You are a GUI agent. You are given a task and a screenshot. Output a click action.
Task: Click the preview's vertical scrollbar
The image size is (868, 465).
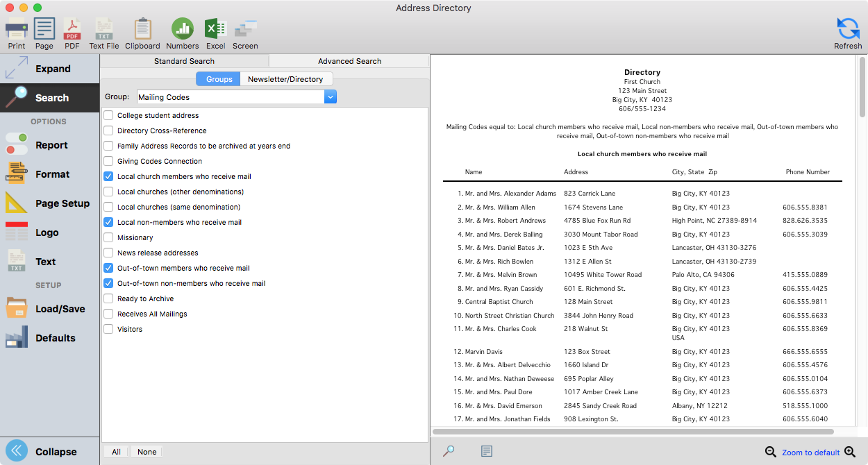coord(862,90)
